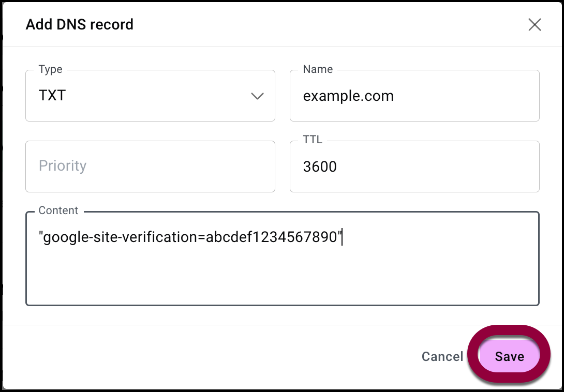The width and height of the screenshot is (564, 392).
Task: Select the TXT value in Type
Action: (x=52, y=96)
